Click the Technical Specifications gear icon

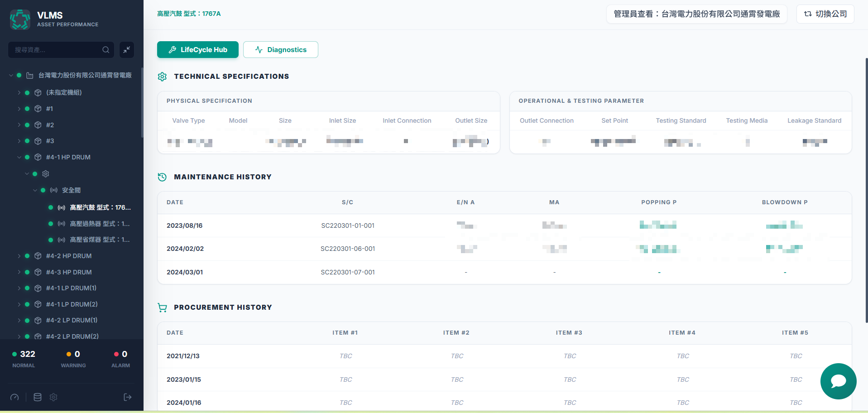[163, 77]
